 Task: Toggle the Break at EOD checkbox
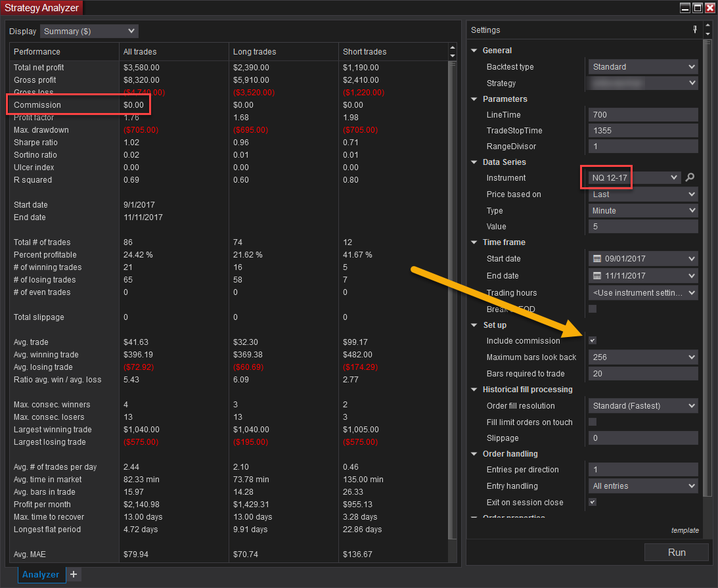pyautogui.click(x=593, y=309)
